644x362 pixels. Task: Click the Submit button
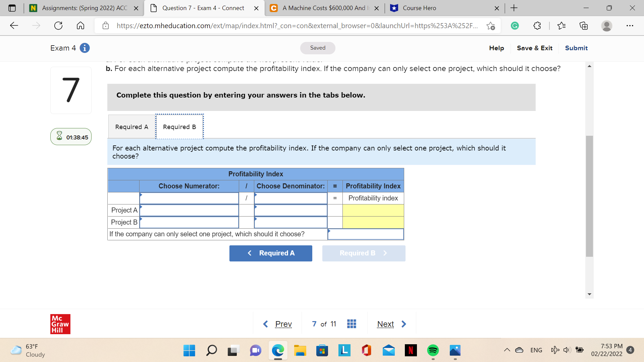pos(576,48)
